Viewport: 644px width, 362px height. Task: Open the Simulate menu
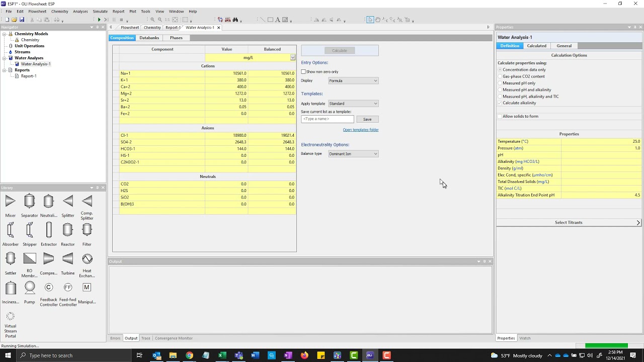coord(100,11)
